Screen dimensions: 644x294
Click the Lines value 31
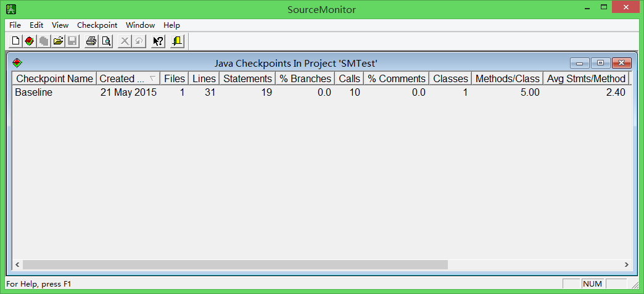[x=210, y=93]
